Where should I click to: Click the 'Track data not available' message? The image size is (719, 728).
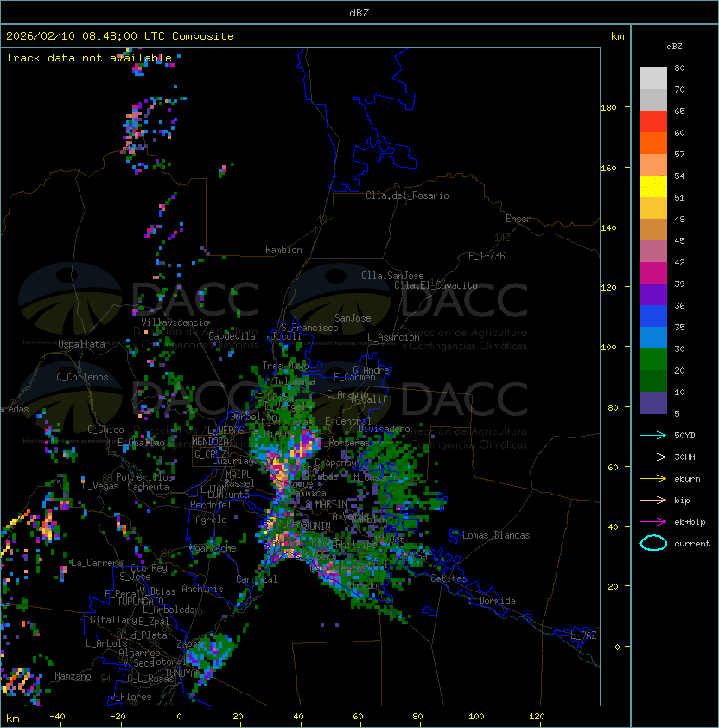click(x=89, y=58)
